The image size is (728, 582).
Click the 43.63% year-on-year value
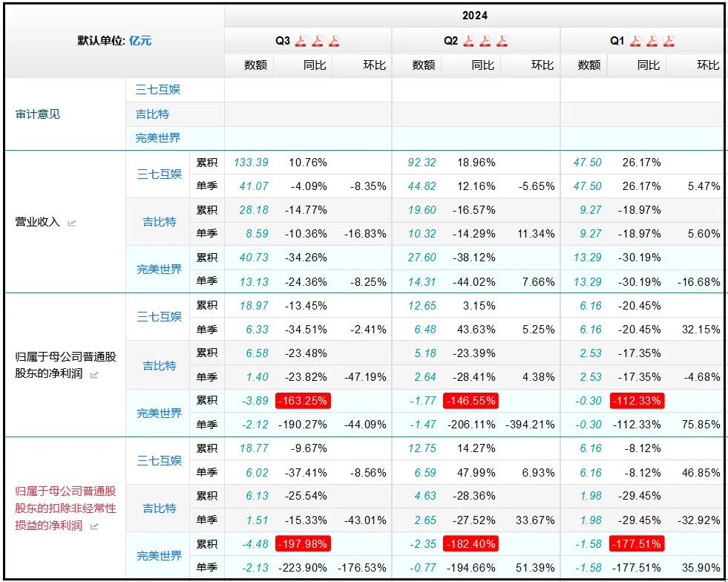point(476,330)
